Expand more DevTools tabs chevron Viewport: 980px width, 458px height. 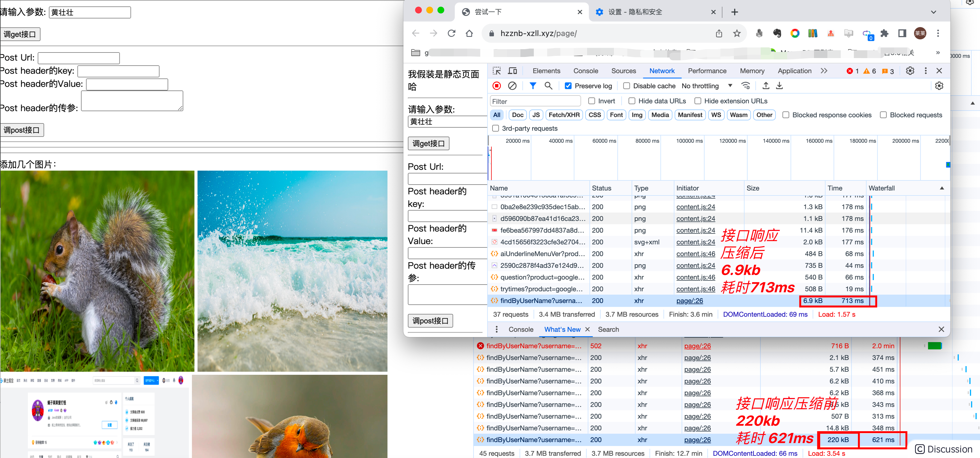coord(824,71)
